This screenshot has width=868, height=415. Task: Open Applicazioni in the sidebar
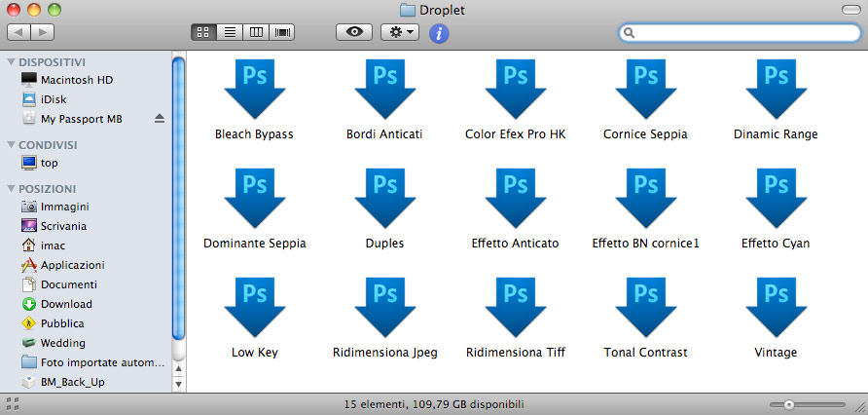point(72,265)
